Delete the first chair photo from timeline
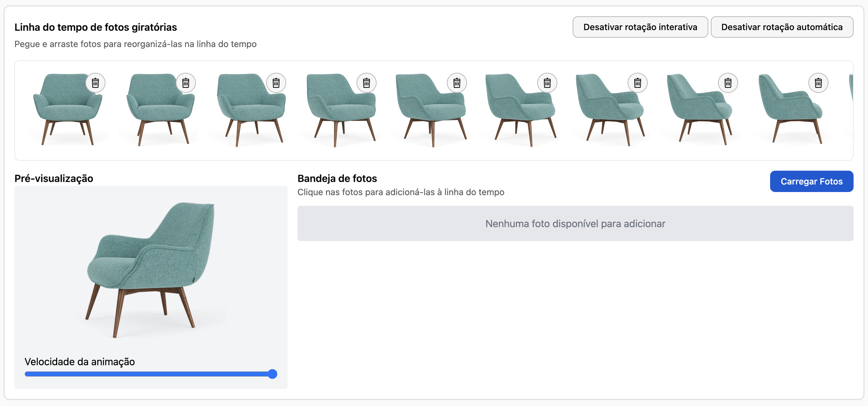 point(95,83)
